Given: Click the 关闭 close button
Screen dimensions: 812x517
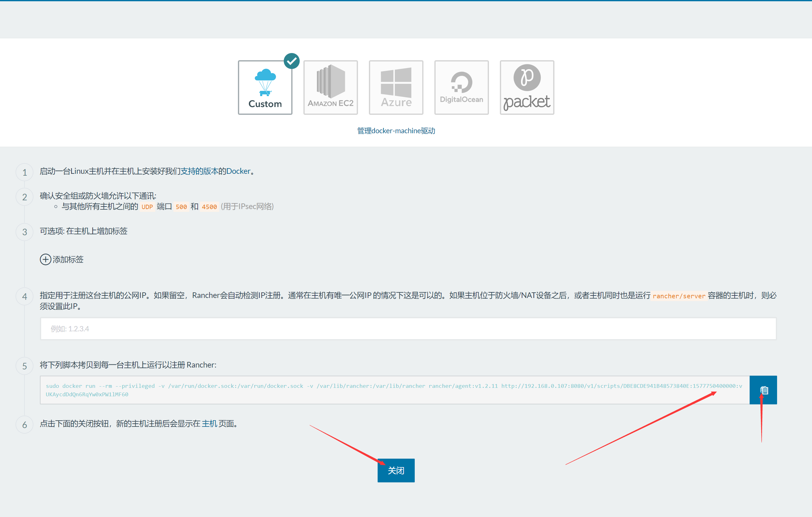Looking at the screenshot, I should (x=397, y=471).
